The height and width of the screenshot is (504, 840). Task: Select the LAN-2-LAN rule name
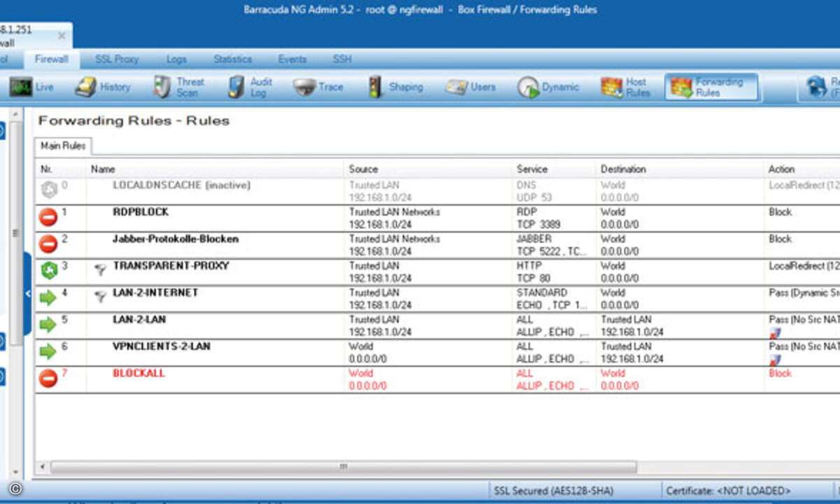coord(139,319)
